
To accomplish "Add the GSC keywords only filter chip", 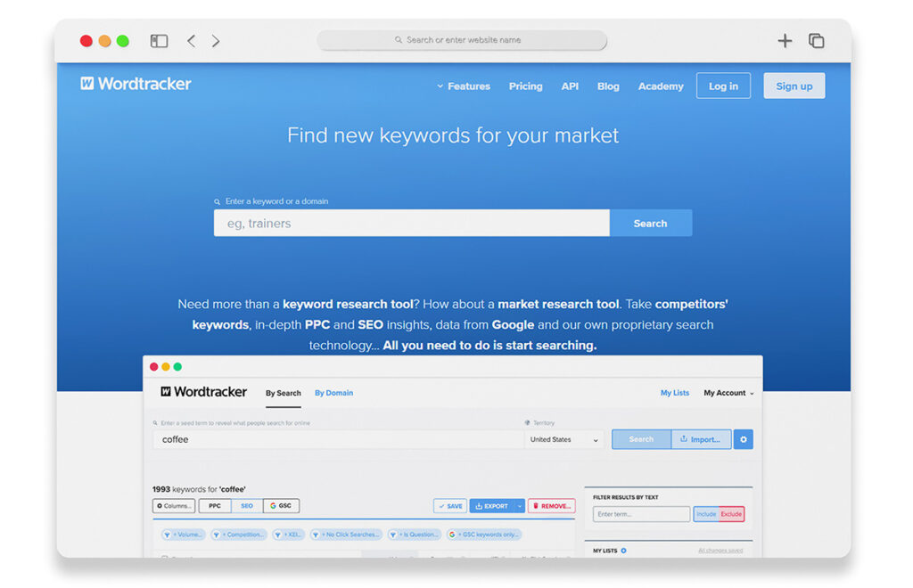I will pyautogui.click(x=484, y=535).
